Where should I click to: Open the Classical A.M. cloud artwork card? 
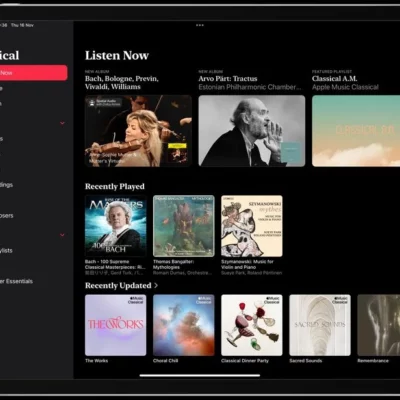point(356,131)
